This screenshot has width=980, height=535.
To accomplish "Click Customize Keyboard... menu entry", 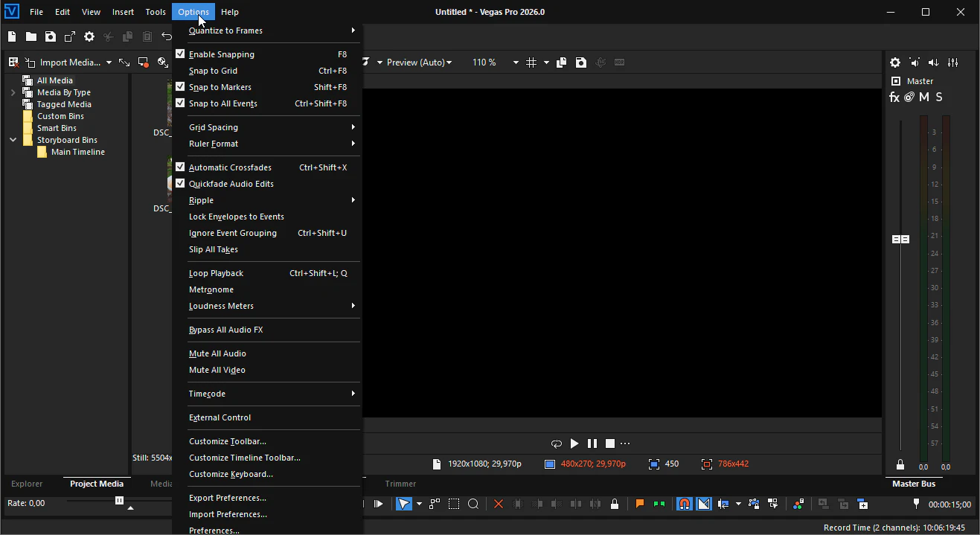I will tap(231, 474).
